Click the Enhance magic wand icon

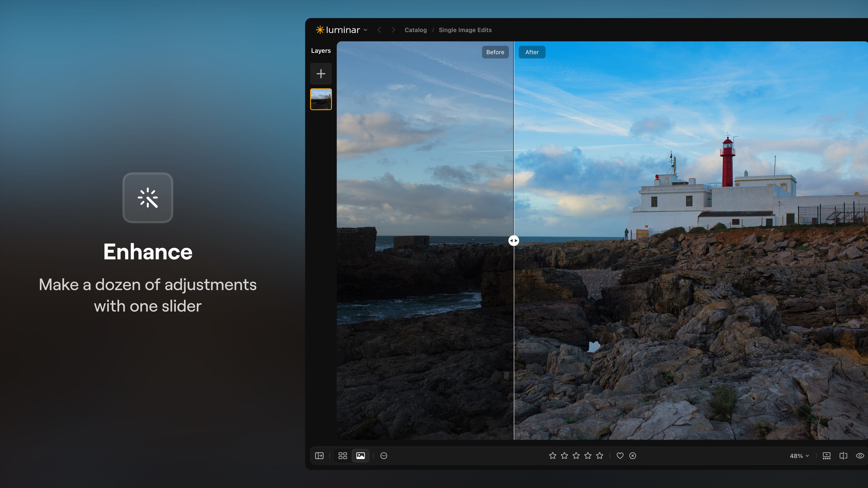pyautogui.click(x=148, y=198)
